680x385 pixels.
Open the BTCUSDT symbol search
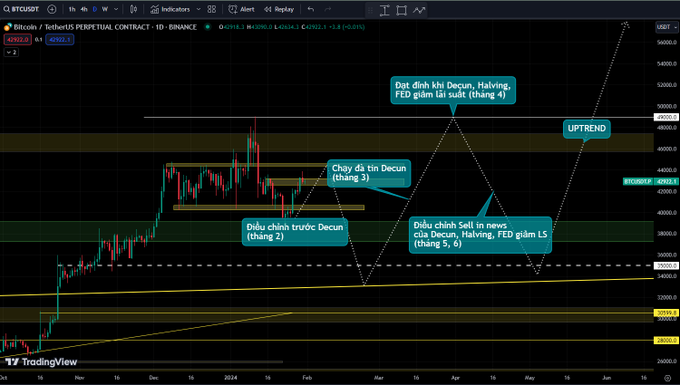coord(21,9)
